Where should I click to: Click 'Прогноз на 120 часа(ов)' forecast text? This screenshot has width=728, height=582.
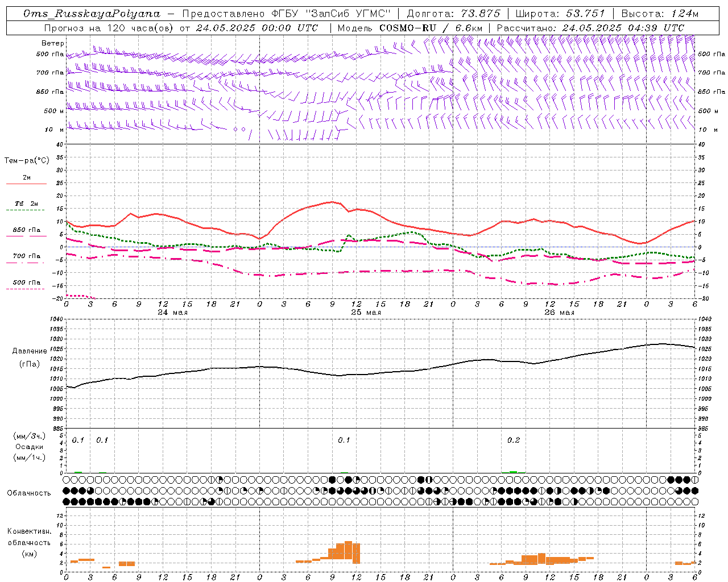[110, 28]
